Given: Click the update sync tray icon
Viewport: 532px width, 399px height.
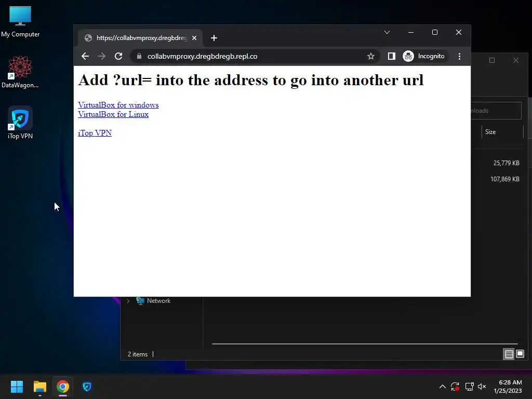Looking at the screenshot, I should pos(455,387).
